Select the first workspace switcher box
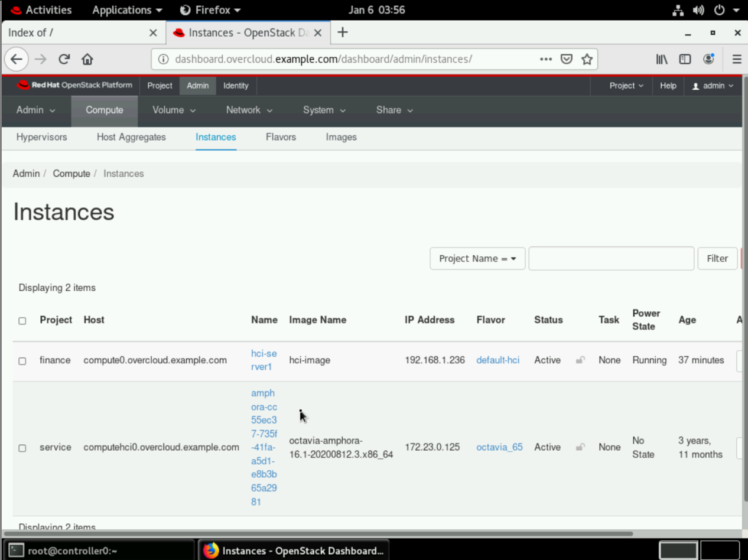748x560 pixels. click(678, 551)
